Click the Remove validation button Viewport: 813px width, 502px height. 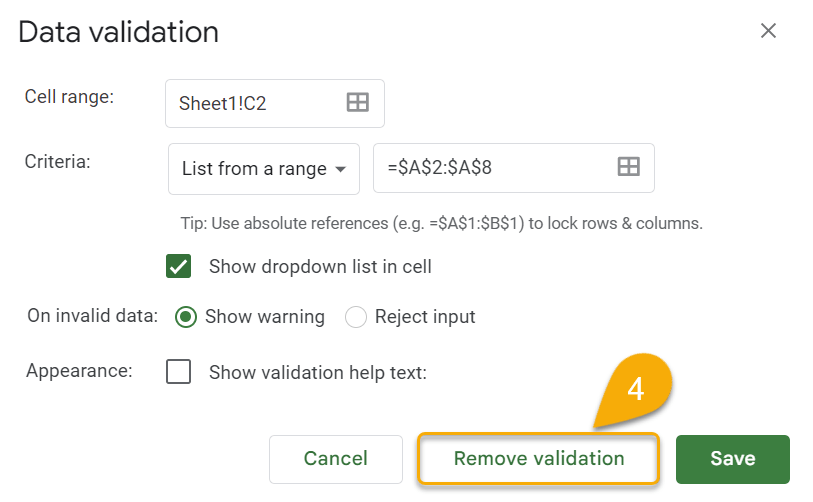coord(539,459)
